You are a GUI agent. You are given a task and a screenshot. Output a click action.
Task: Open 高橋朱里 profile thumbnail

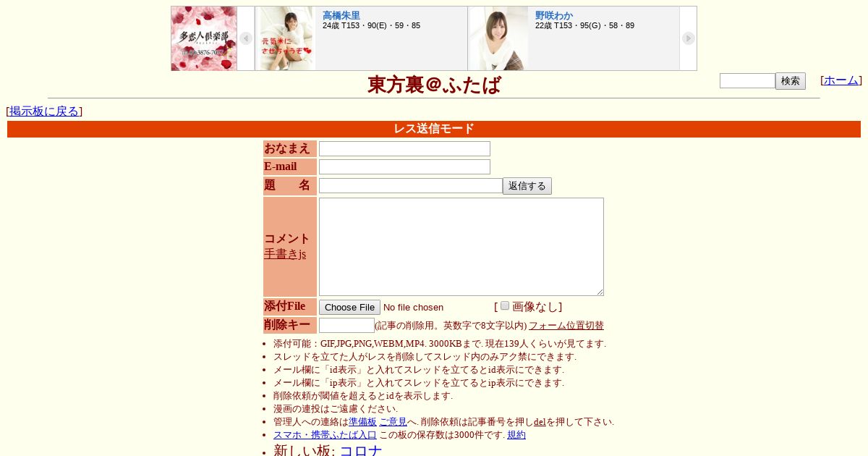point(286,38)
